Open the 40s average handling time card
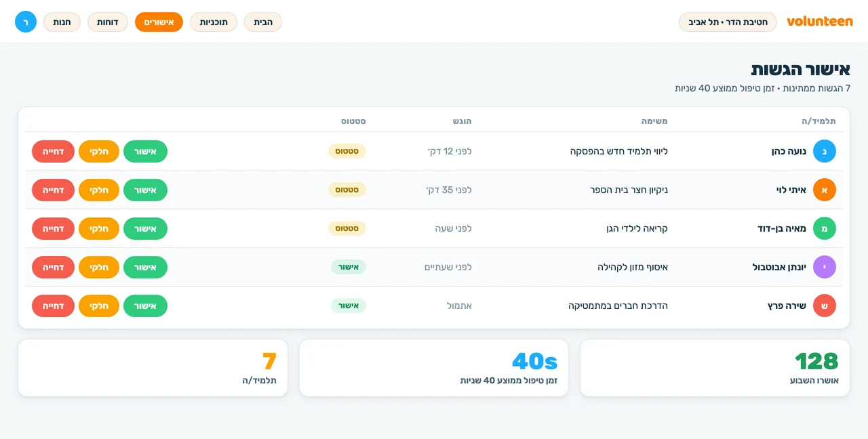The height and width of the screenshot is (439, 868). pos(434,368)
